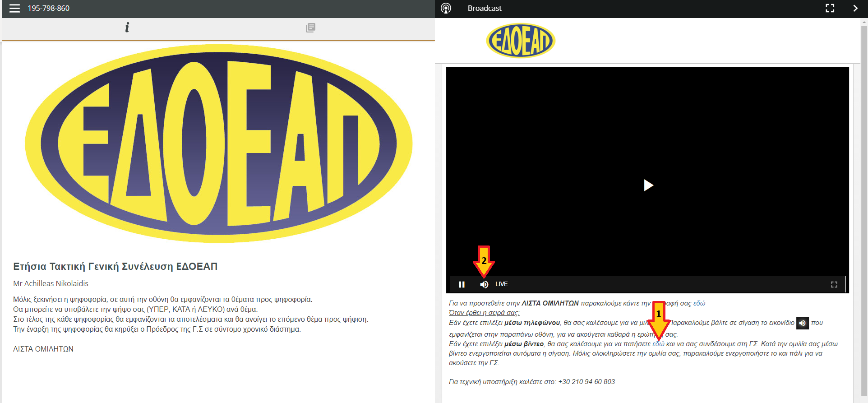
Task: Click the speakers list registration 'εδώ' link
Action: point(699,303)
